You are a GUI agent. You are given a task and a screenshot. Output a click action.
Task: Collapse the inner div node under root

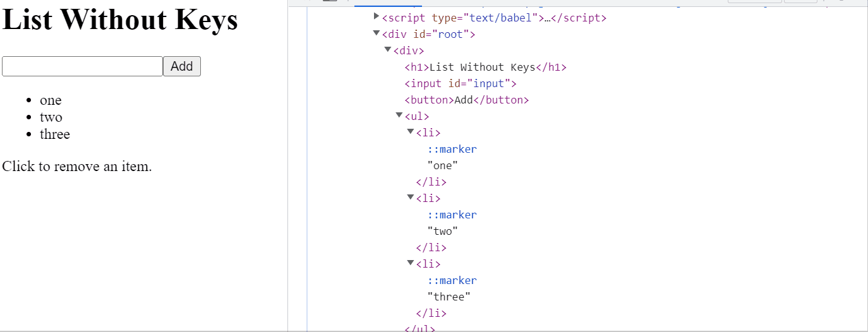388,49
